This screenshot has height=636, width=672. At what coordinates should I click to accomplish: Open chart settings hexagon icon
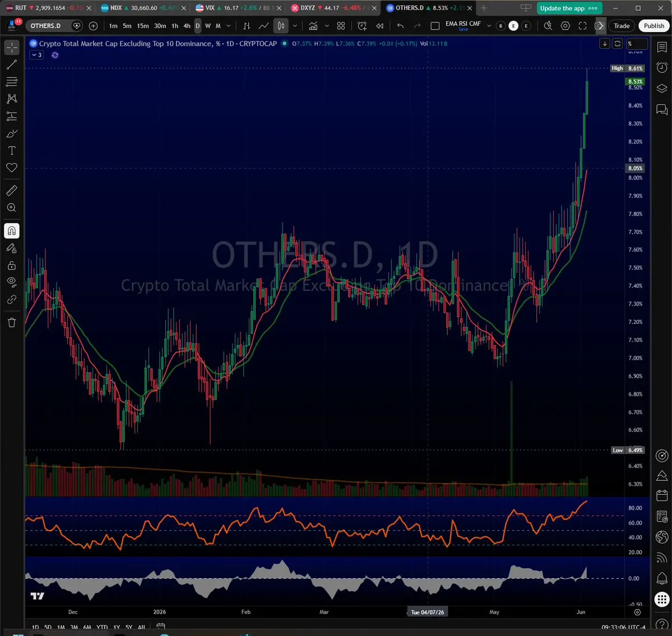566,26
